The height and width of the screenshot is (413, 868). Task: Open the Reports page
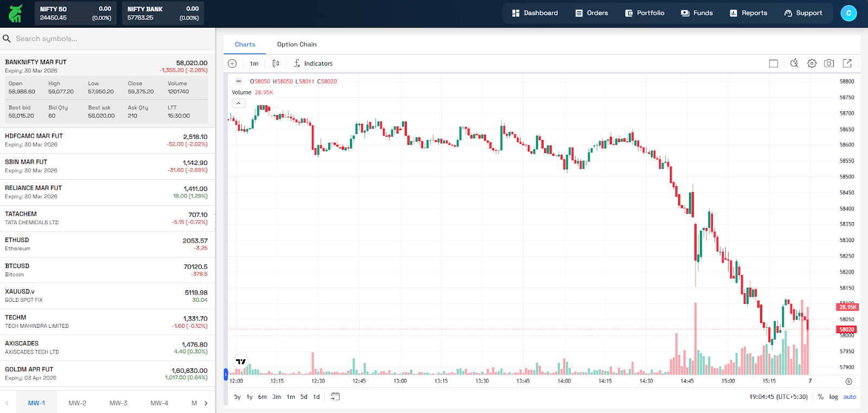(748, 13)
